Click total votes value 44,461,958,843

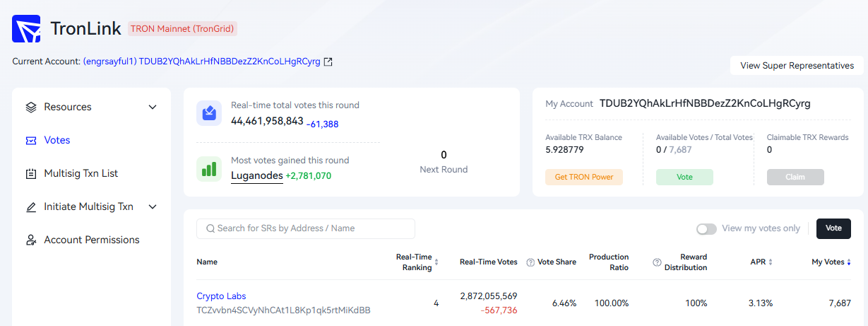[267, 121]
